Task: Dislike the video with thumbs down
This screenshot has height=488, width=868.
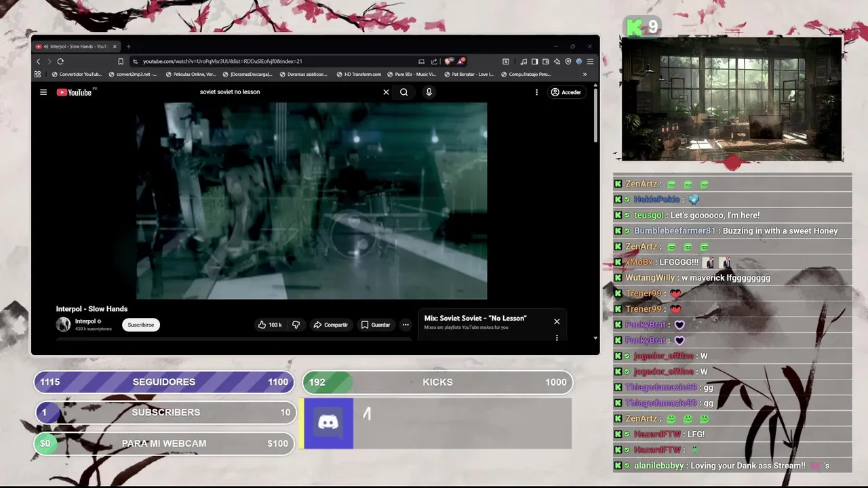Action: (x=296, y=325)
